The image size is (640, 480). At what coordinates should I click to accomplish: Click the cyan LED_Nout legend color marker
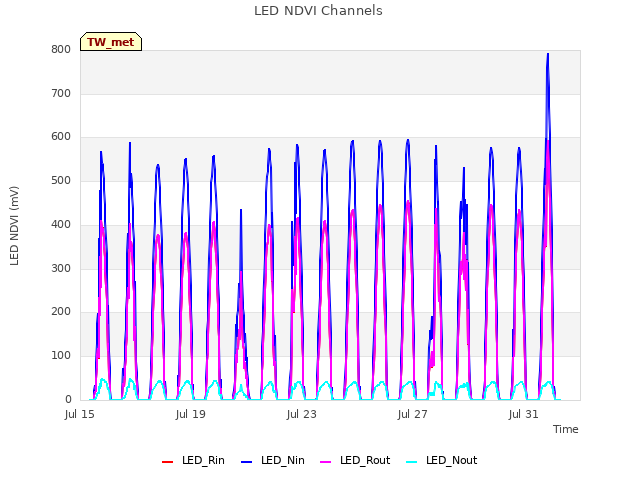[x=412, y=462]
